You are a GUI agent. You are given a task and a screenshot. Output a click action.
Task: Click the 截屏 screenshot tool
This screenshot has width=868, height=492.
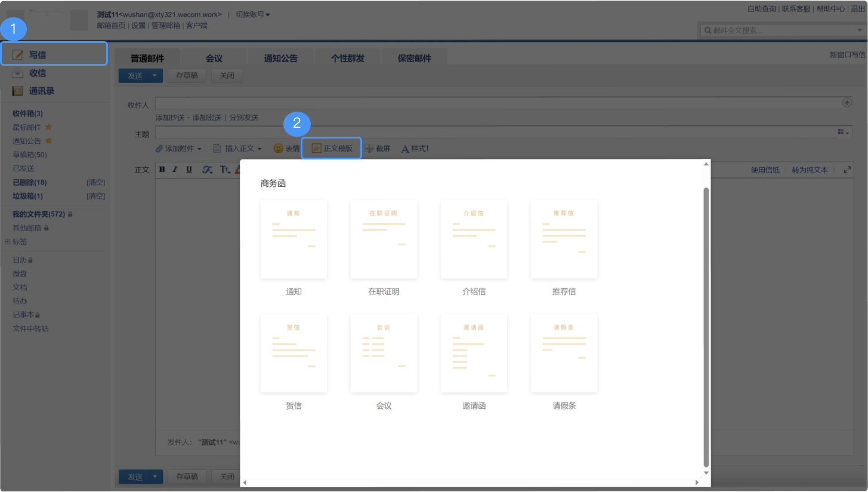pos(378,149)
